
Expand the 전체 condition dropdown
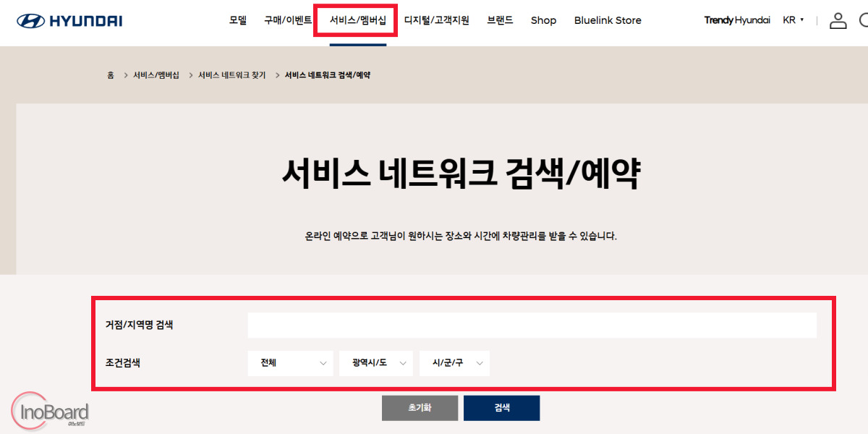(290, 363)
